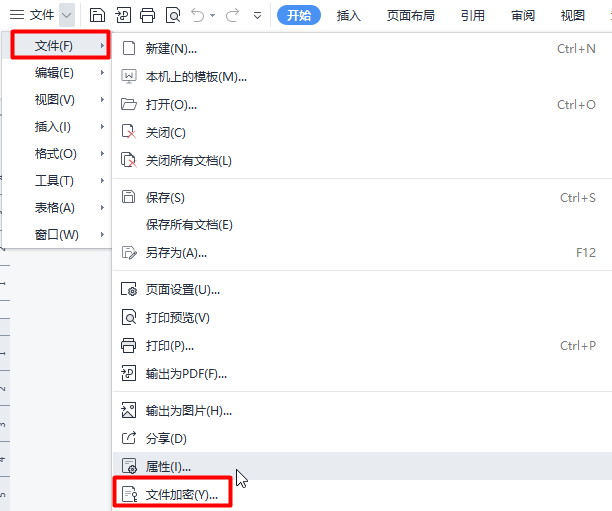Click the print preview toolbar icon

(173, 15)
